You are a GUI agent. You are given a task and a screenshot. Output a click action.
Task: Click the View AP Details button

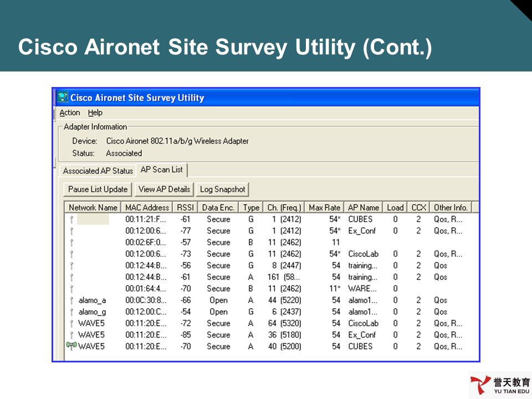pos(164,190)
